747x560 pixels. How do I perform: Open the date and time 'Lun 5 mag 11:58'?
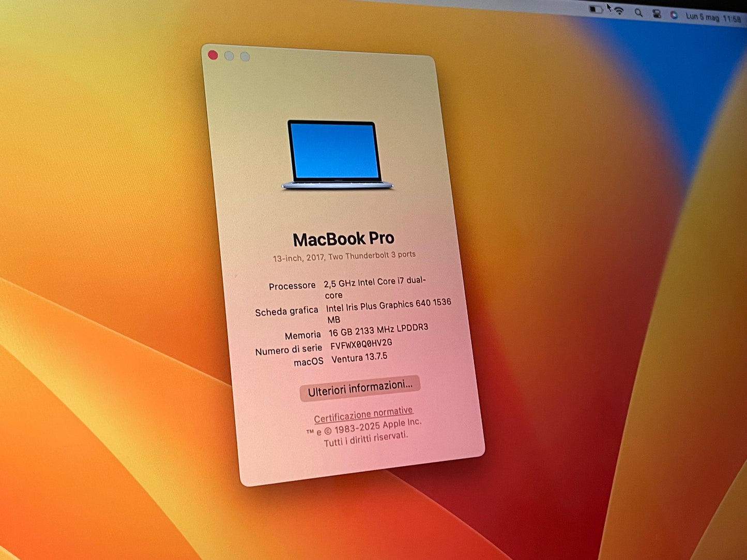[713, 18]
